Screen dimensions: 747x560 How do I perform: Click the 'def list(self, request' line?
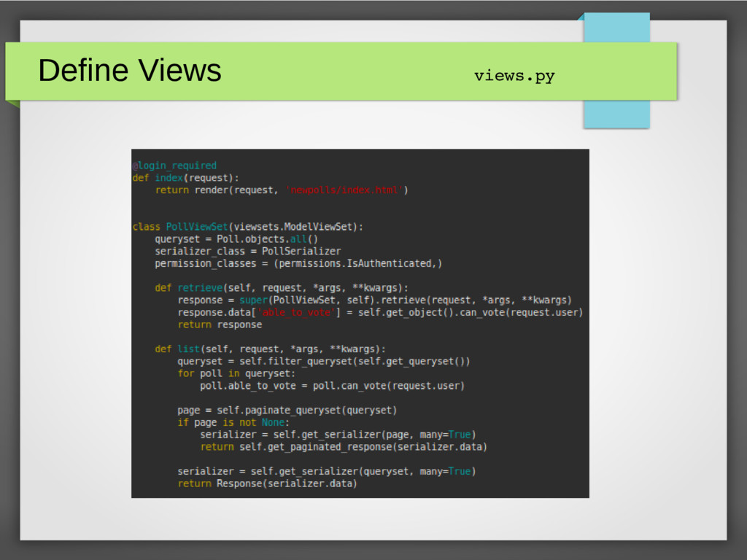270,349
